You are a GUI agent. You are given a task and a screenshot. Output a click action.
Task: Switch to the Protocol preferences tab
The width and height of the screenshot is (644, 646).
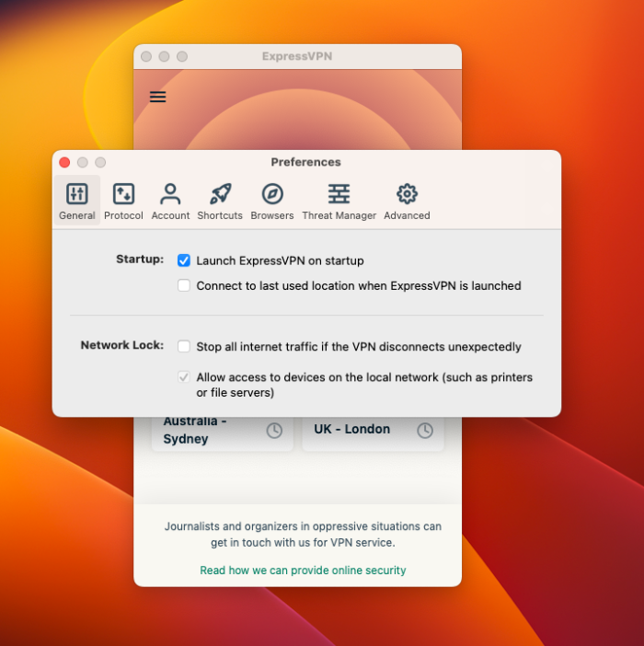123,201
